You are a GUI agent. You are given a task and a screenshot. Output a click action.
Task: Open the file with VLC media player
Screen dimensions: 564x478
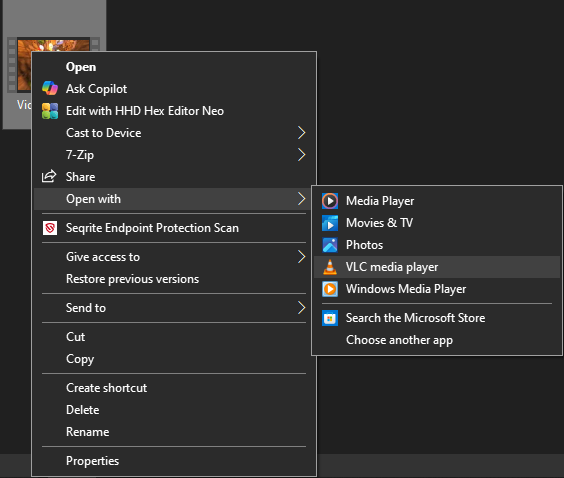click(437, 267)
